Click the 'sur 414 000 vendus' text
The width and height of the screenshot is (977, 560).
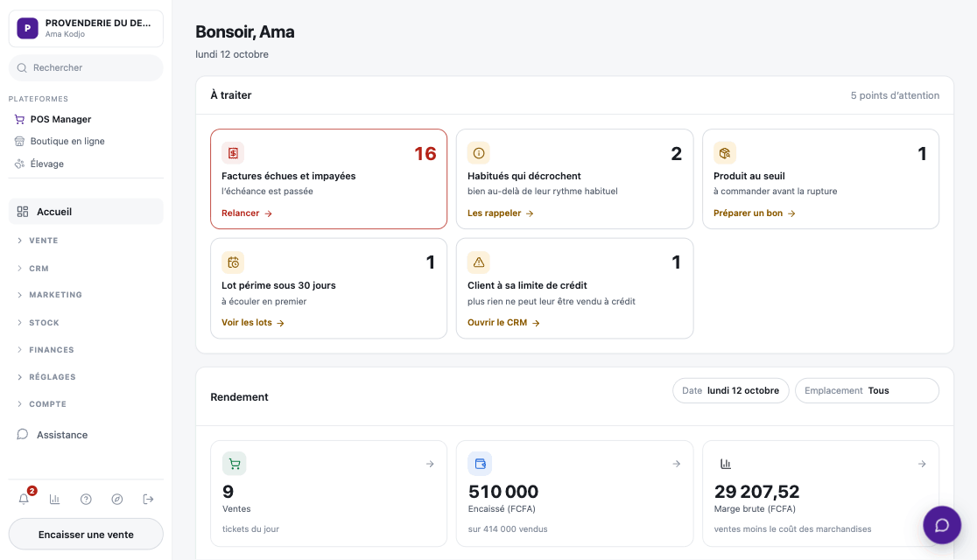click(x=508, y=528)
